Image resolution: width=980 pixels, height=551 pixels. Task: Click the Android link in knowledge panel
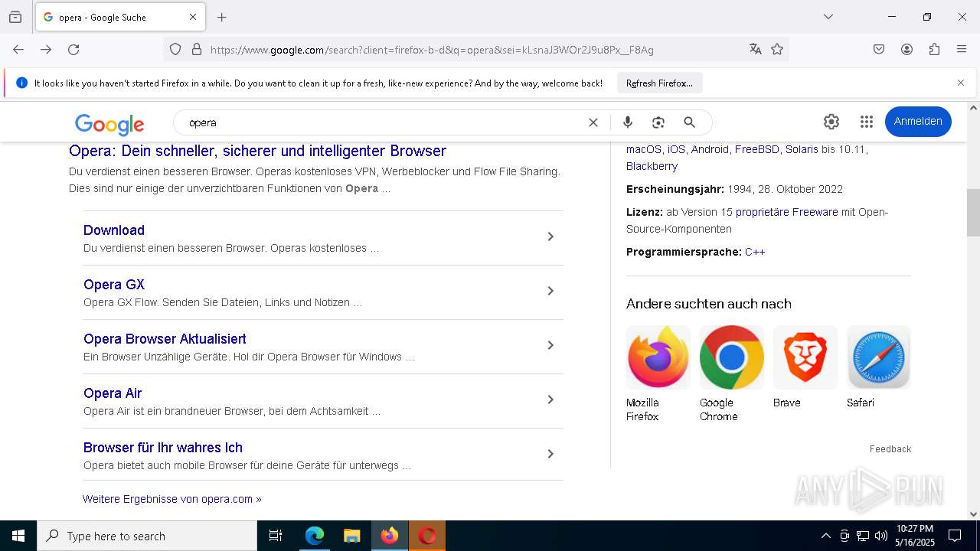coord(710,149)
